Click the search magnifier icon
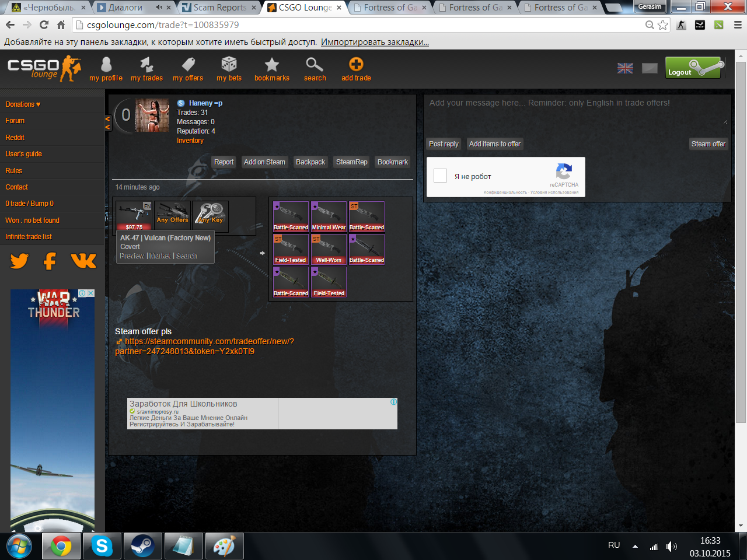 pyautogui.click(x=315, y=64)
